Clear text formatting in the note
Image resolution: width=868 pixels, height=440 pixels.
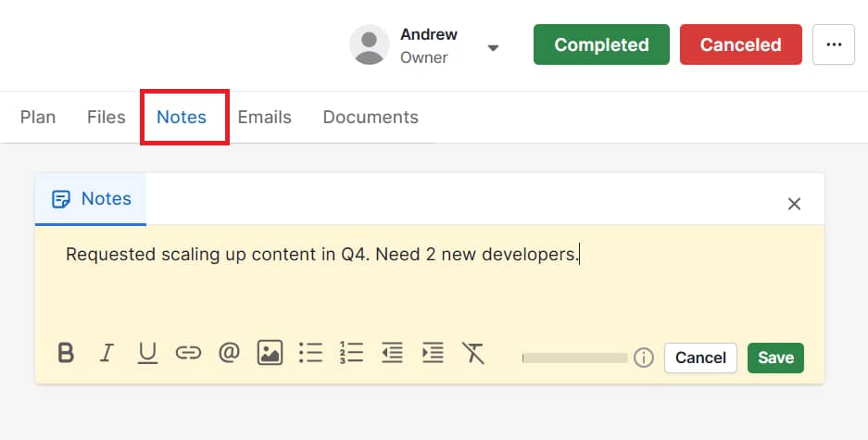tap(473, 353)
